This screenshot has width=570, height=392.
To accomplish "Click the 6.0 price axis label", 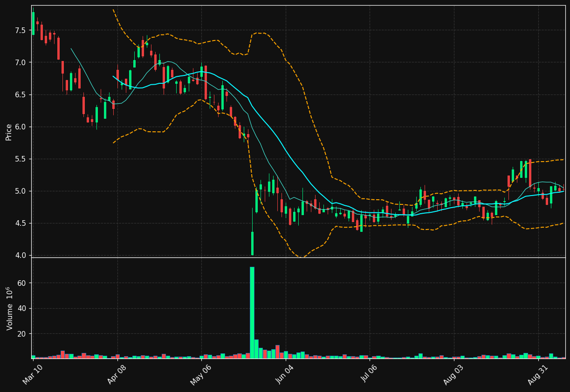I will click(x=21, y=127).
